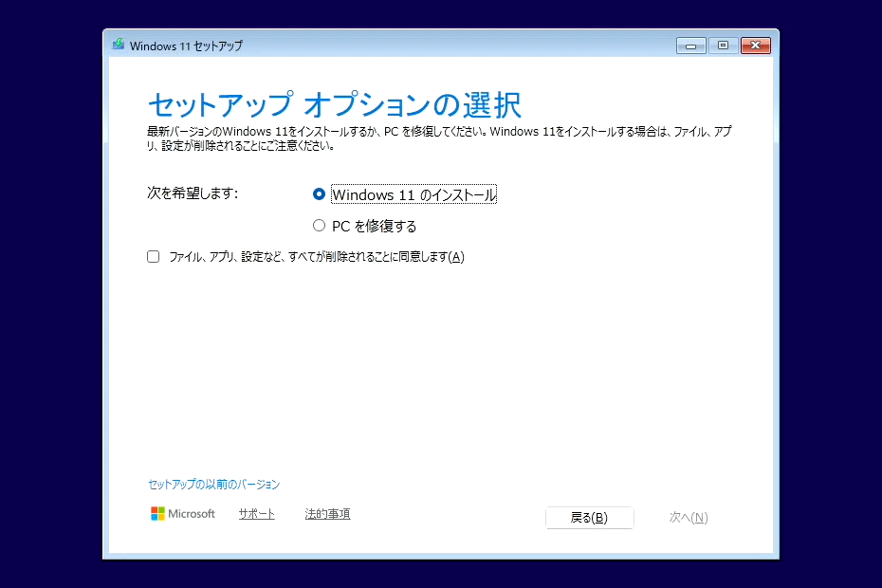Enable the checkbox agreeing files will be deleted
The height and width of the screenshot is (588, 882).
coord(153,256)
